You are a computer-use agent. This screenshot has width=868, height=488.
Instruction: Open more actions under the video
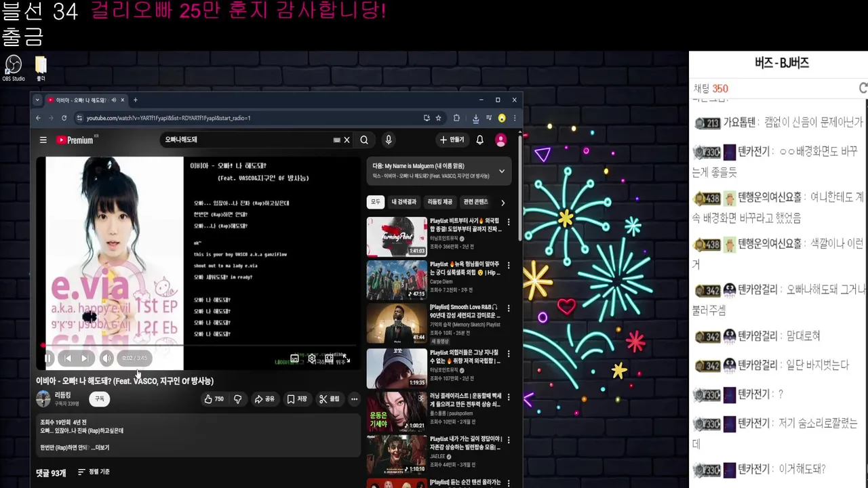[354, 399]
